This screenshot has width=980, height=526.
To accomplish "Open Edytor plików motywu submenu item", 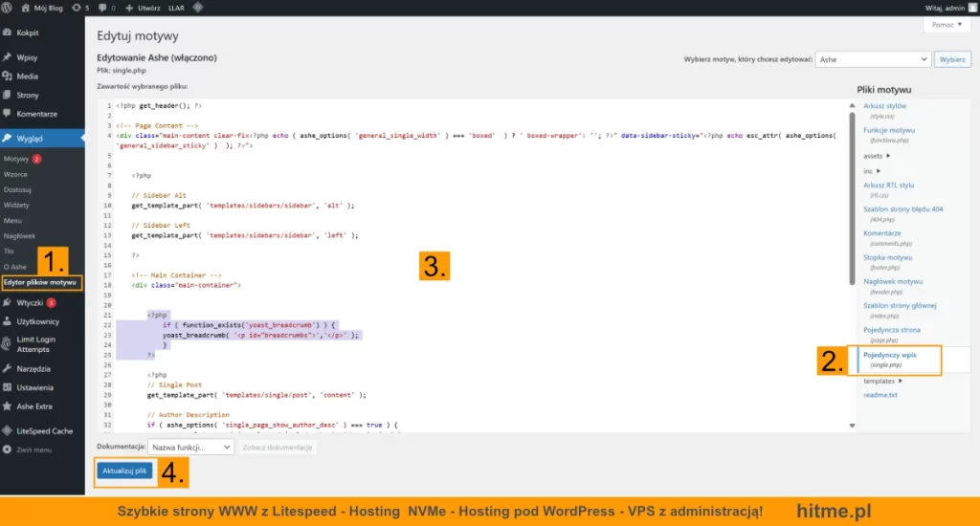I will pos(40,282).
